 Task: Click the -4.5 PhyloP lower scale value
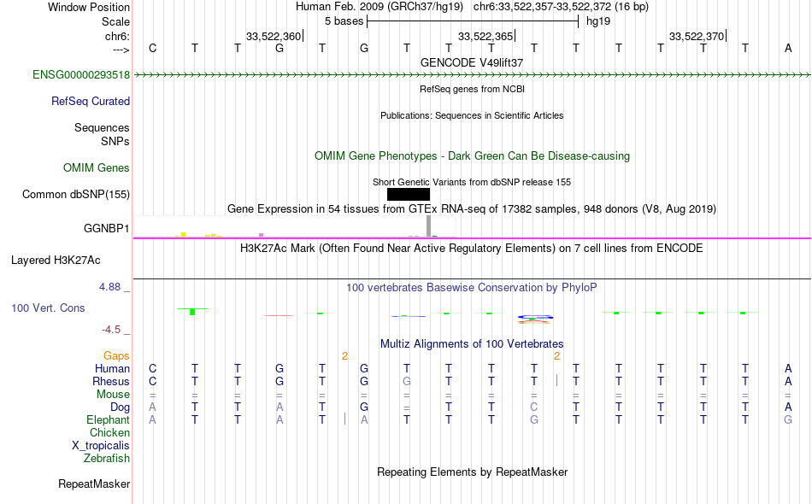click(111, 330)
